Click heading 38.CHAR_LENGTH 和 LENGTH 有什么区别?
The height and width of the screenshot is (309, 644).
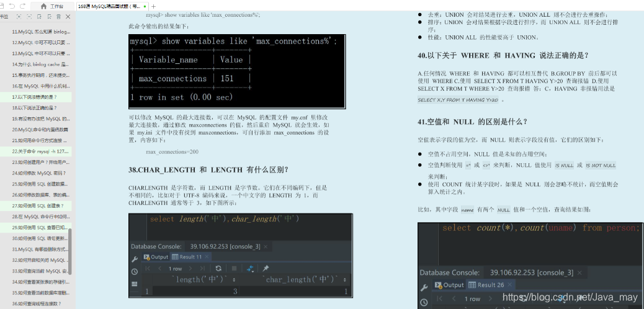pos(208,170)
